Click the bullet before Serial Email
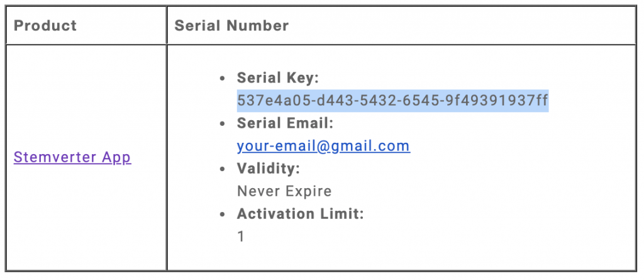Image resolution: width=644 pixels, height=280 pixels. (x=222, y=124)
